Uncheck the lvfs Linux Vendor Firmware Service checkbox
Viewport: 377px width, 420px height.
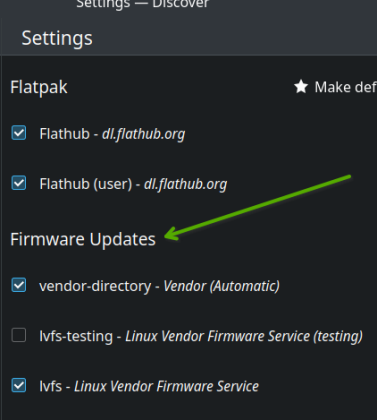coord(19,385)
